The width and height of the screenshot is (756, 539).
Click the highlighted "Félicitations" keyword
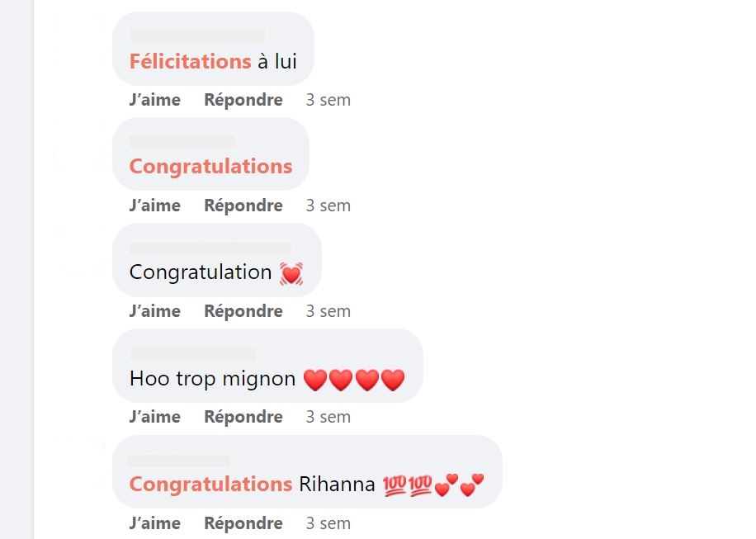click(x=190, y=61)
